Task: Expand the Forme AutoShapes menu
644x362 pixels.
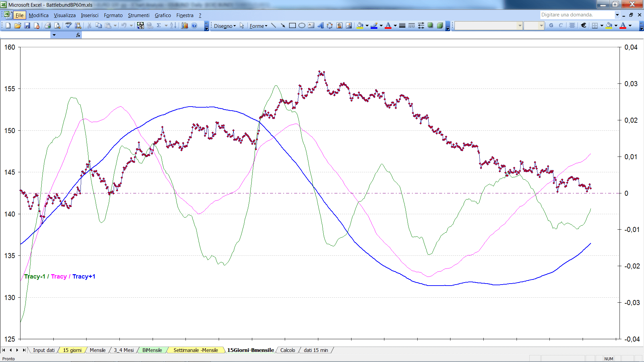Action: coord(258,26)
